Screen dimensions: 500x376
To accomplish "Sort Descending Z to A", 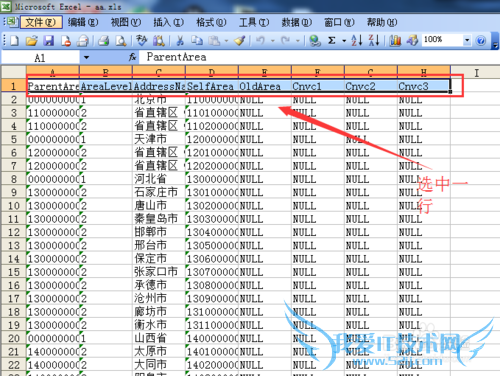I will pyautogui.click(x=374, y=41).
